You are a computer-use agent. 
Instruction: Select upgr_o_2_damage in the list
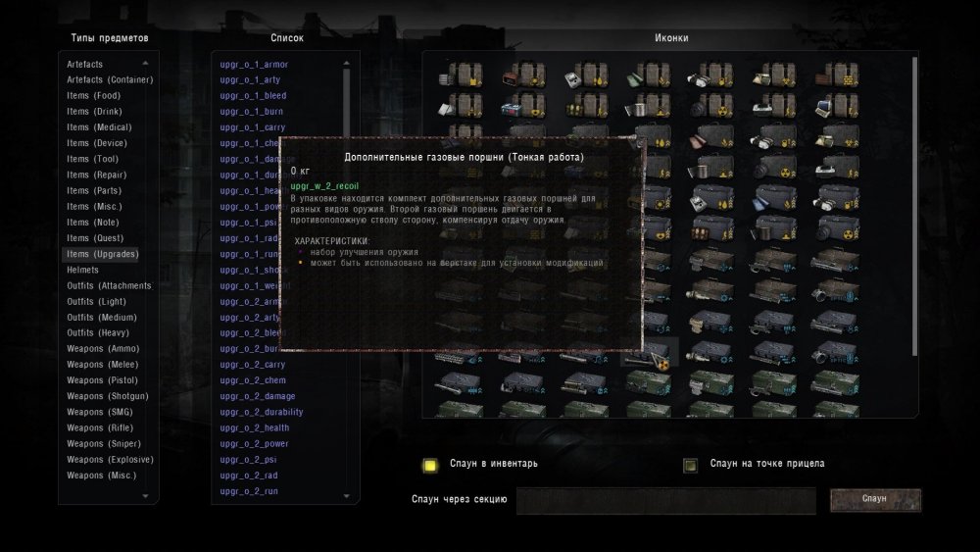click(x=258, y=396)
